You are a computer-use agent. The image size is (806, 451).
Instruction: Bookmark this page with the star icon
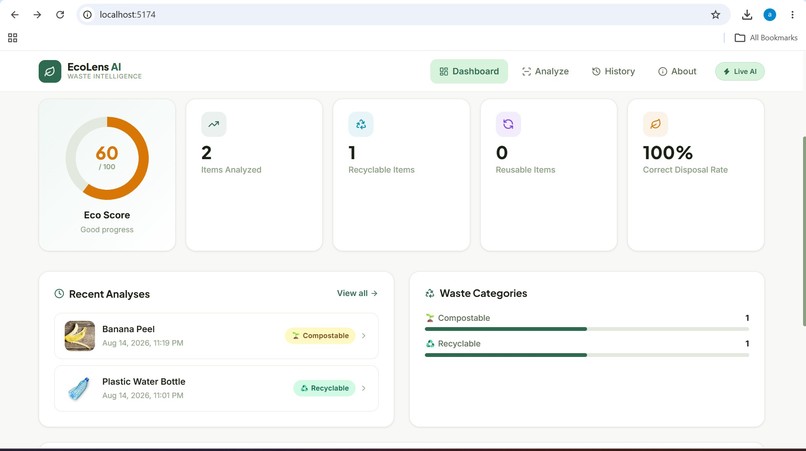716,14
